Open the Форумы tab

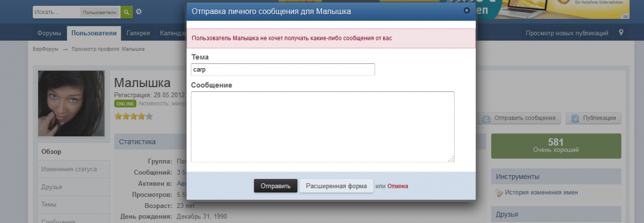coord(49,33)
